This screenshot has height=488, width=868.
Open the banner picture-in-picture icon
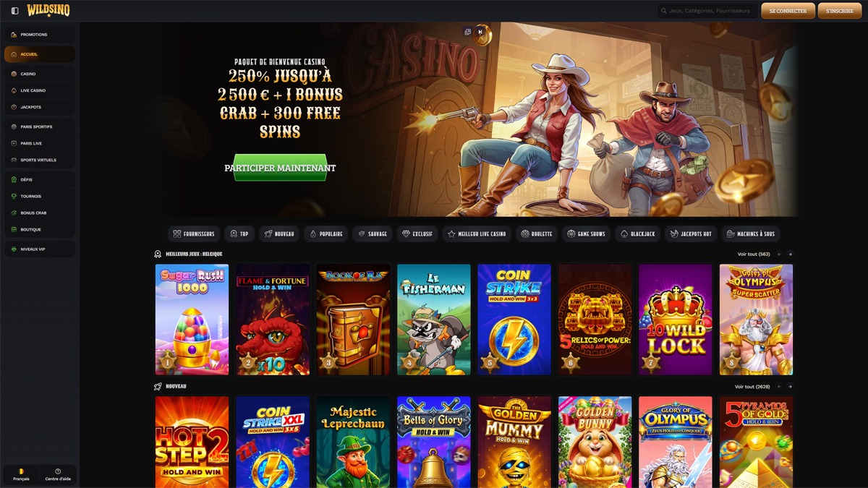(468, 32)
